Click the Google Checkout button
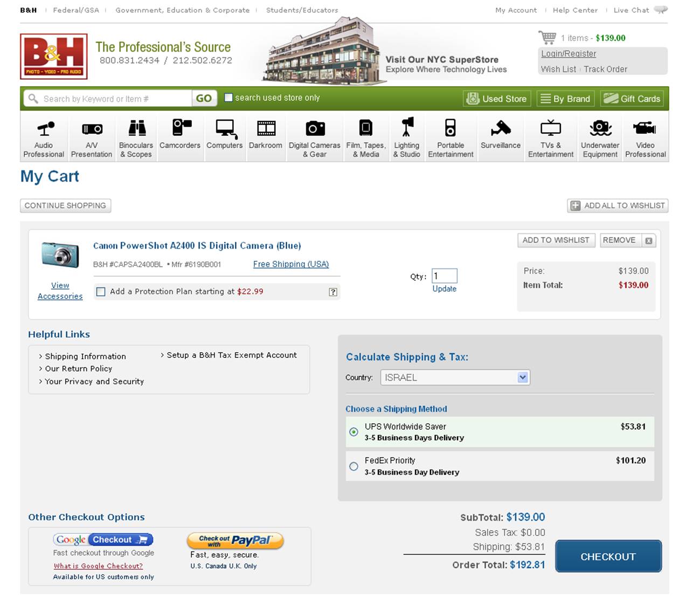This screenshot has height=599, width=700. pyautogui.click(x=103, y=540)
